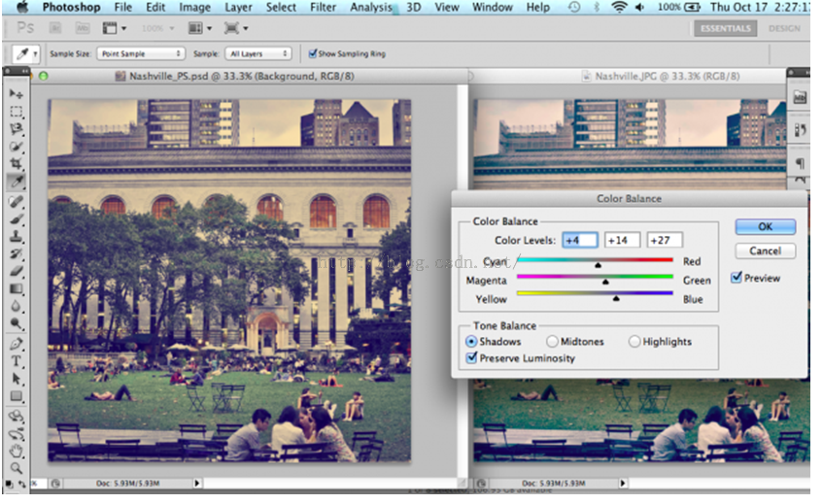Select the Rectangular Marquee tool
Image resolution: width=823 pixels, height=504 pixels.
(x=17, y=112)
